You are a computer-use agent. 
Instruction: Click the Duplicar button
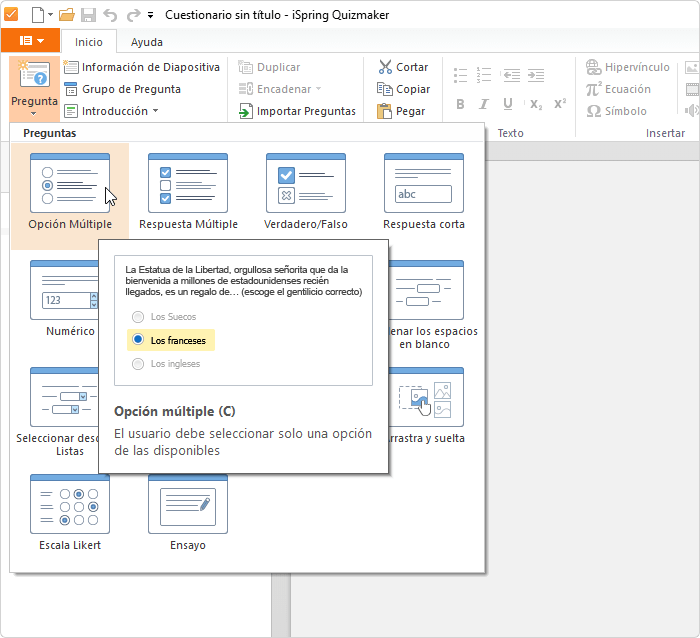coord(269,67)
